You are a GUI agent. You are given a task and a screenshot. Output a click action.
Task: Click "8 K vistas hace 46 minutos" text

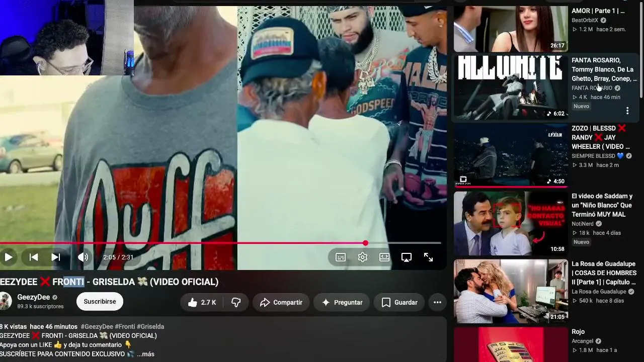[x=39, y=327]
